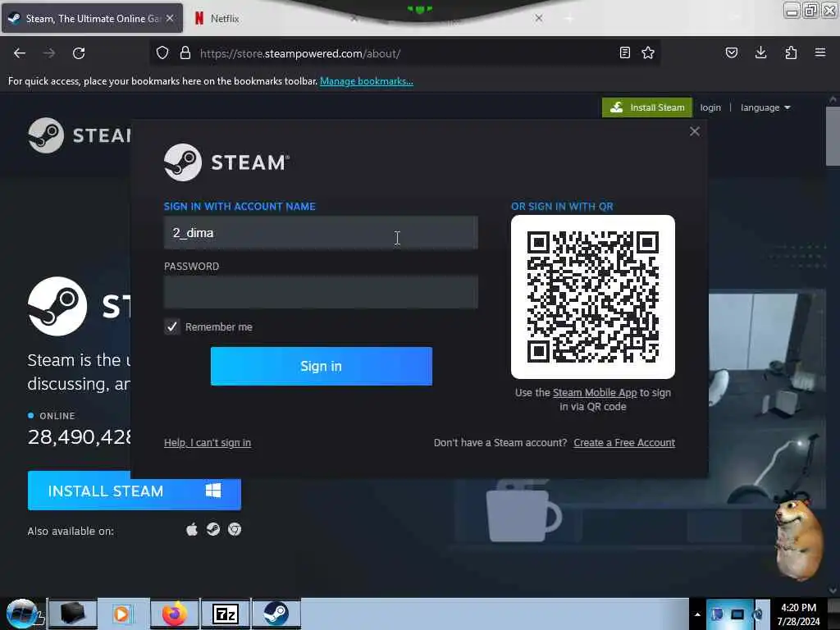Expand the language dropdown
840x630 pixels.
[x=765, y=107]
